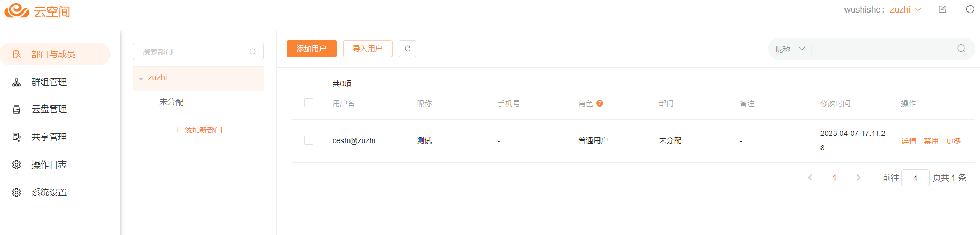The width and height of the screenshot is (980, 235).
Task: Open the 昵称 search type dropdown
Action: pos(790,49)
